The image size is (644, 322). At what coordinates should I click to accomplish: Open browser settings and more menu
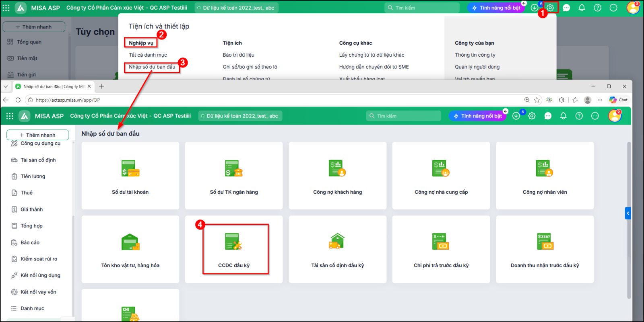pyautogui.click(x=600, y=100)
